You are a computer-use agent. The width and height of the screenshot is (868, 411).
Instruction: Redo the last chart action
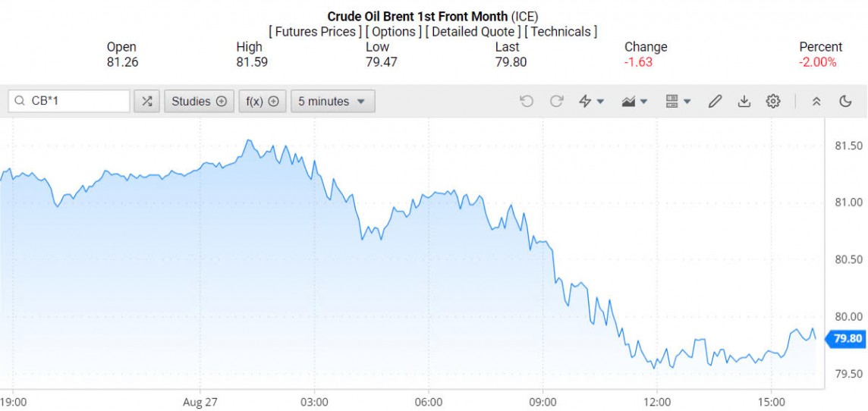tap(556, 101)
